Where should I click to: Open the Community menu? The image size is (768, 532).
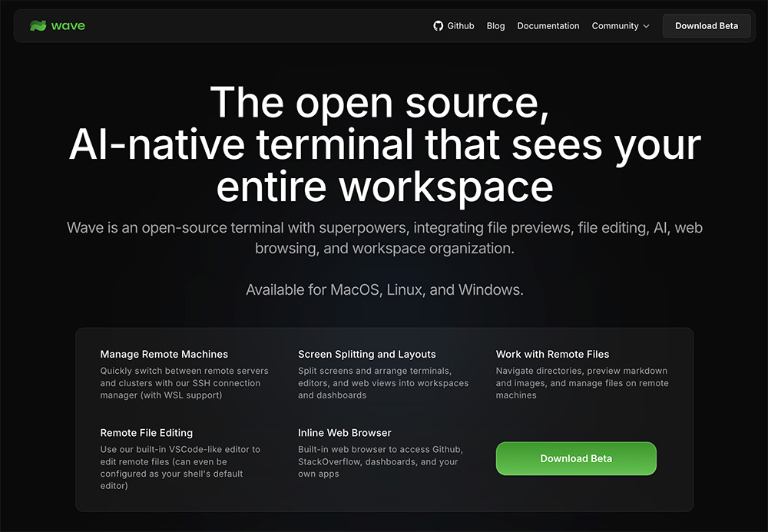[620, 26]
